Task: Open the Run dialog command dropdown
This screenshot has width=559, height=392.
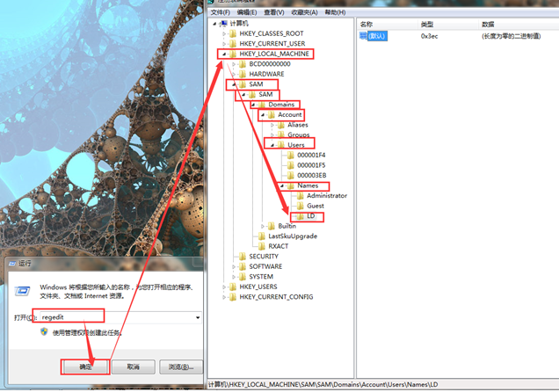Action: [x=198, y=317]
